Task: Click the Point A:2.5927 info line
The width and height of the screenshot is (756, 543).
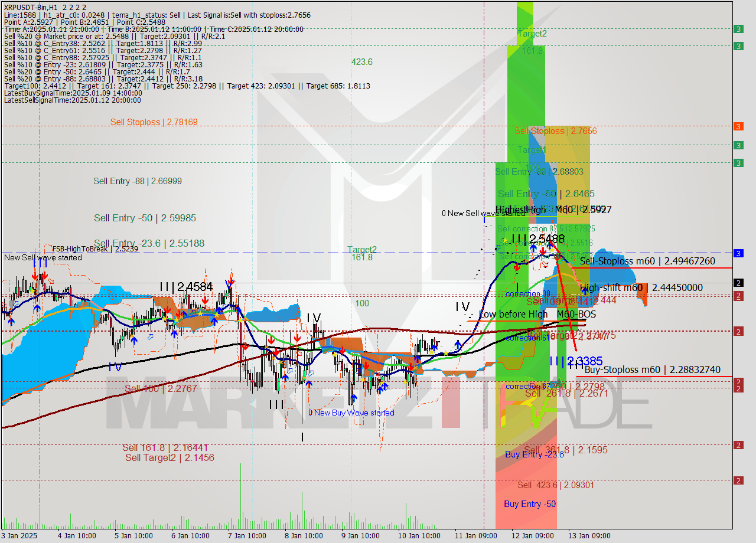Action: click(x=84, y=22)
